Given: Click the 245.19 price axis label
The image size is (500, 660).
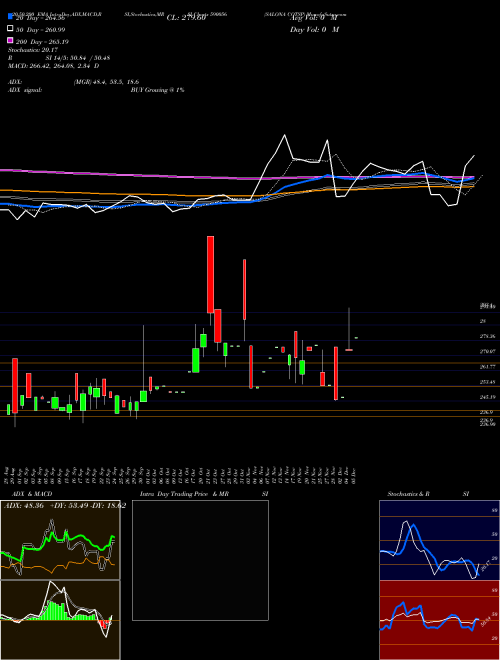Looking at the screenshot, I should tap(487, 397).
